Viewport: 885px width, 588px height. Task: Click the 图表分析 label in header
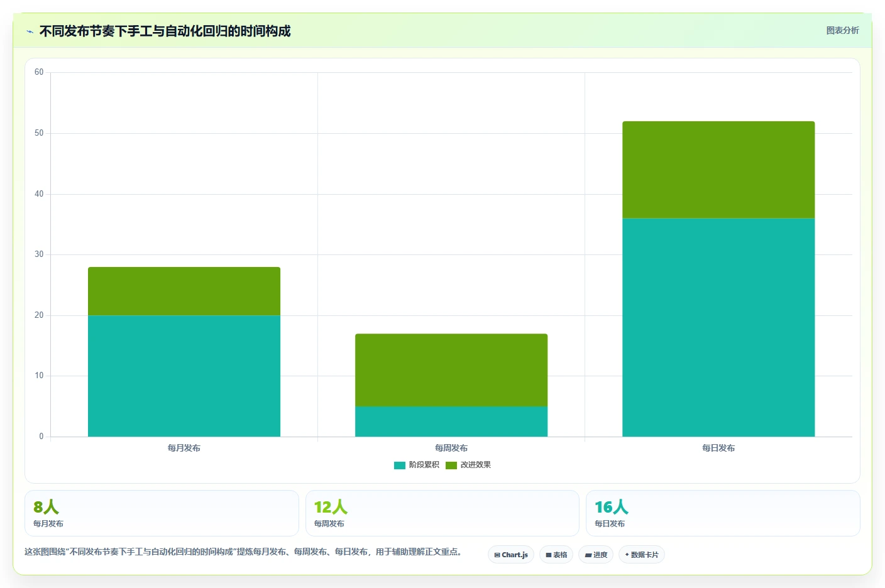click(842, 30)
